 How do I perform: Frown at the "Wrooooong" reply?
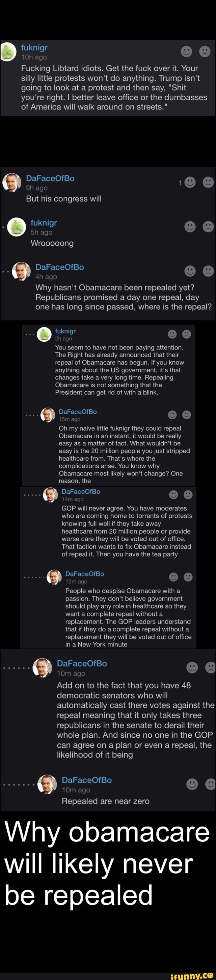click(208, 227)
